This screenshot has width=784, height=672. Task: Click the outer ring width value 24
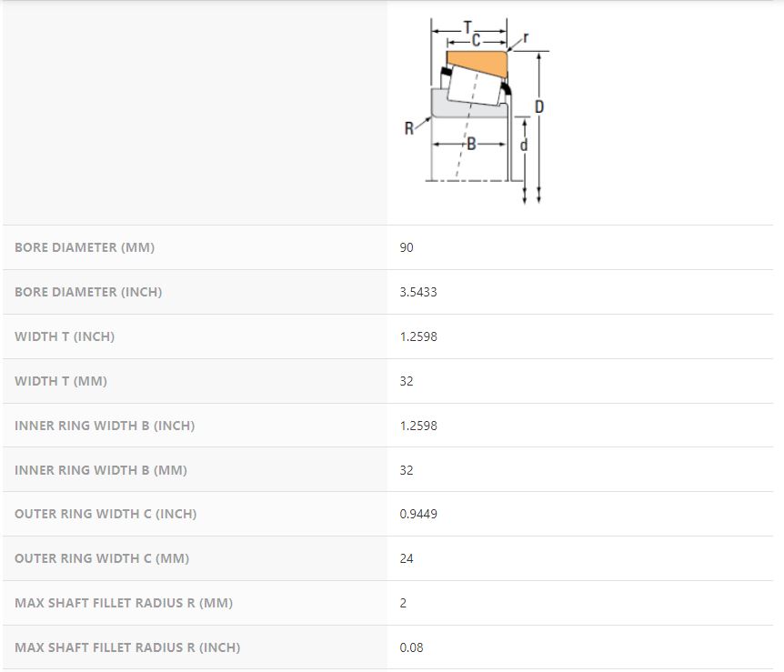point(407,558)
